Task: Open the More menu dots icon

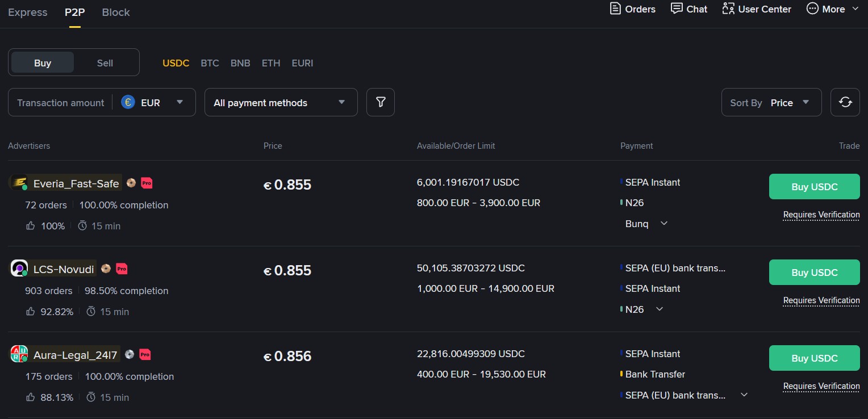Action: coord(812,9)
